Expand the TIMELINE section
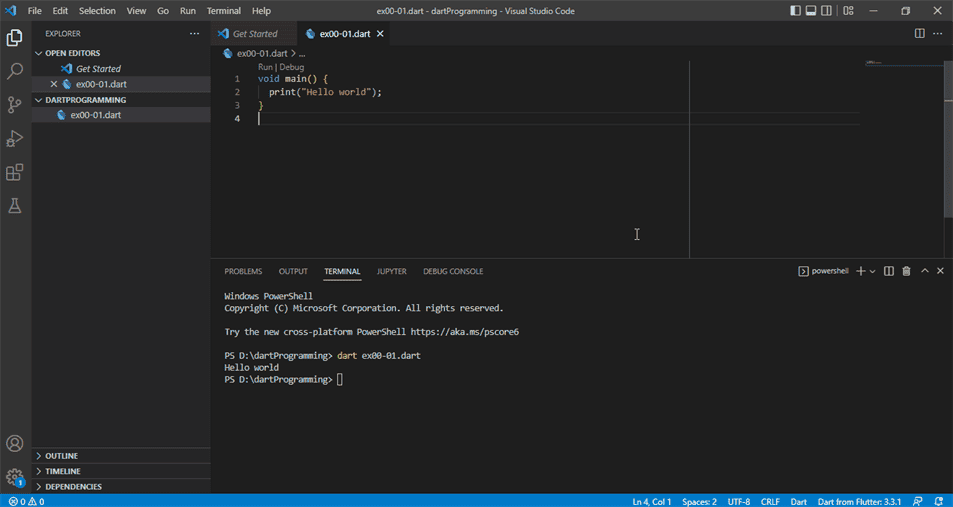 (62, 471)
